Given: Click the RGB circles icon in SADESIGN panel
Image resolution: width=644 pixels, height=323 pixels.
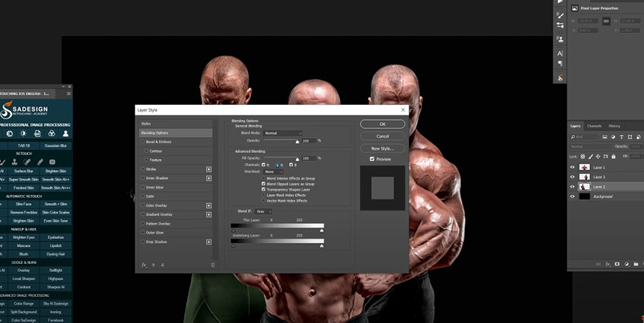Looking at the screenshot, I should tap(52, 133).
